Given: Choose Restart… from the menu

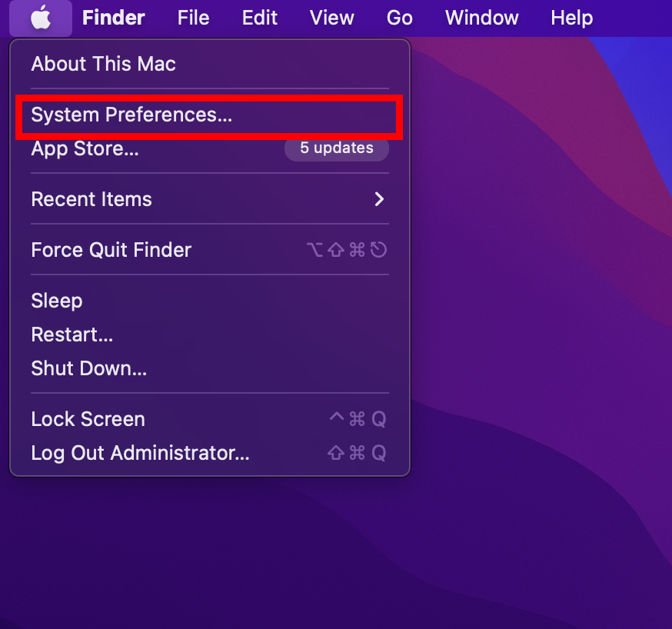Looking at the screenshot, I should coord(210,334).
